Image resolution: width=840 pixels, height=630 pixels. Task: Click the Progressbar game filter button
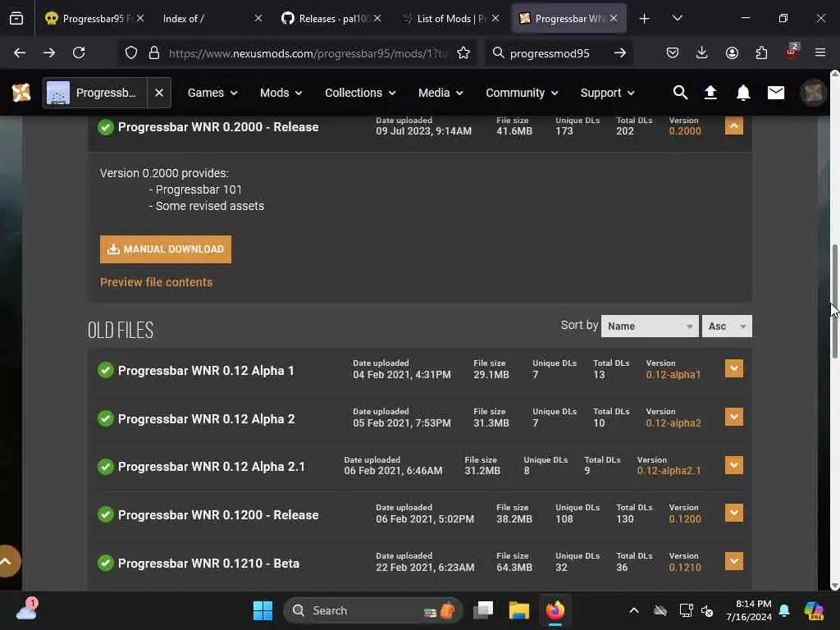coord(95,93)
